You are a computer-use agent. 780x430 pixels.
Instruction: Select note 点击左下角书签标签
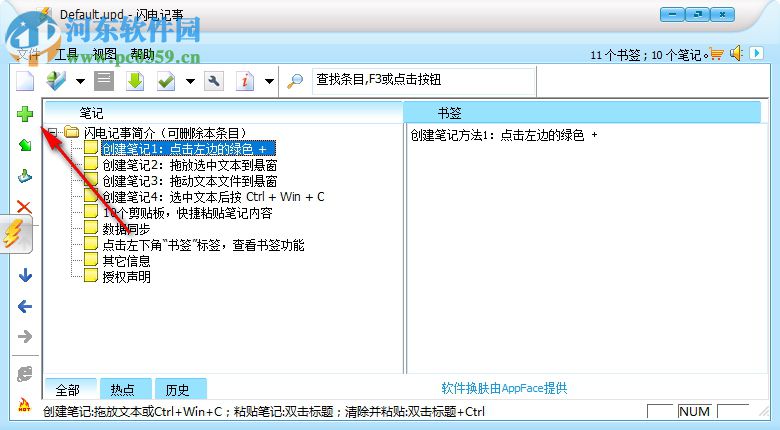pyautogui.click(x=203, y=245)
